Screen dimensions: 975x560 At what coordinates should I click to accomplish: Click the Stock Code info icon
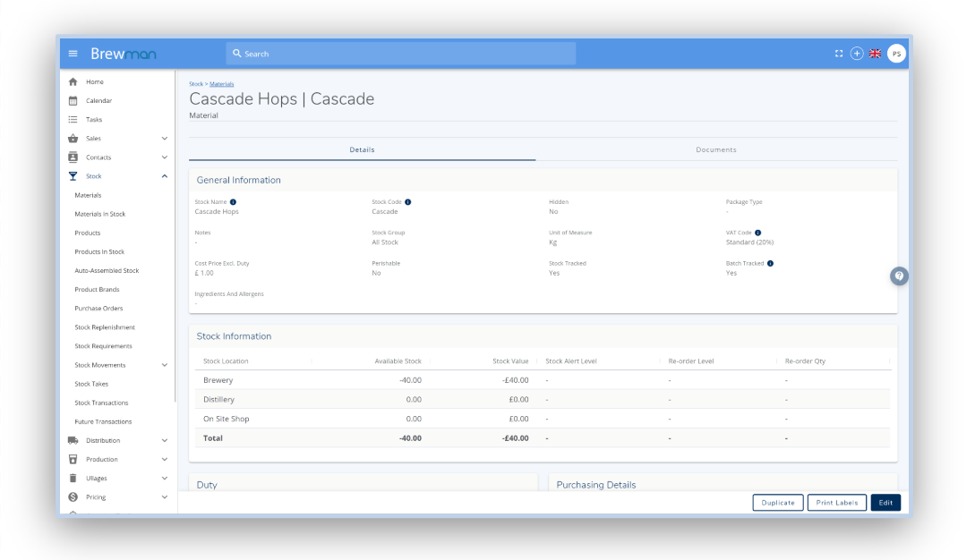tap(408, 202)
